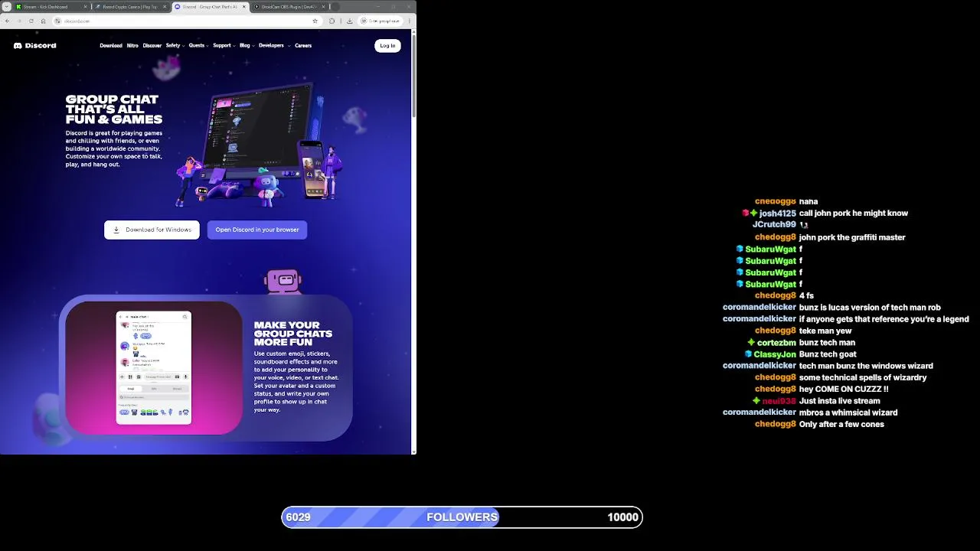Go back using the browser back arrow
This screenshot has height=551, width=980.
tap(7, 21)
